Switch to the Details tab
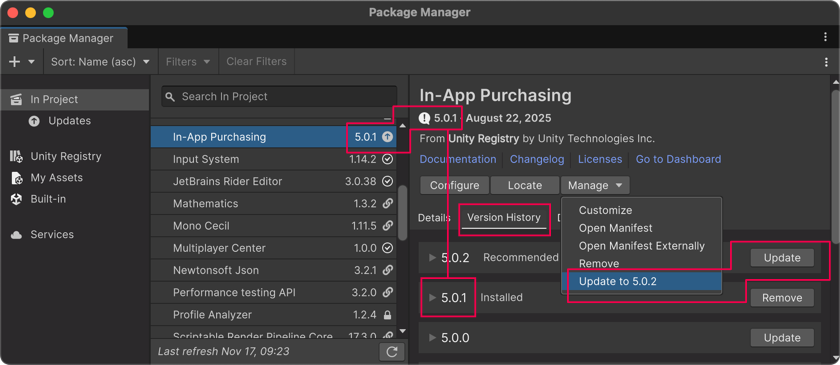 434,218
